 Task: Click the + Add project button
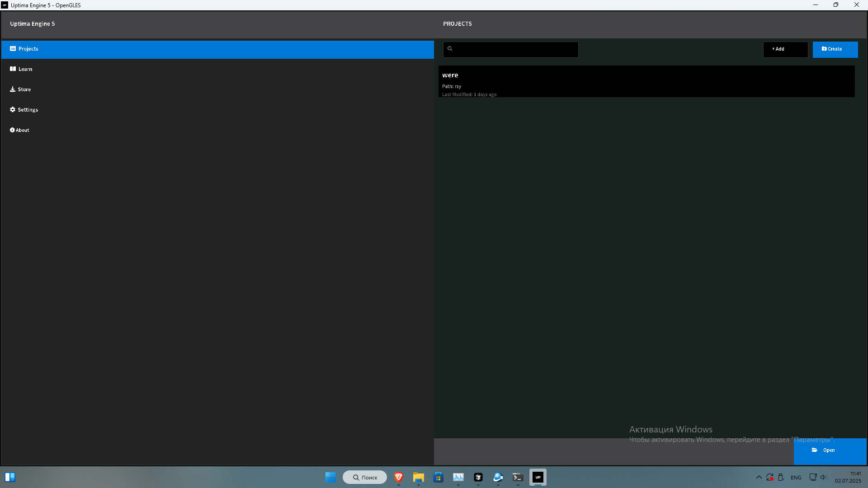tap(785, 49)
